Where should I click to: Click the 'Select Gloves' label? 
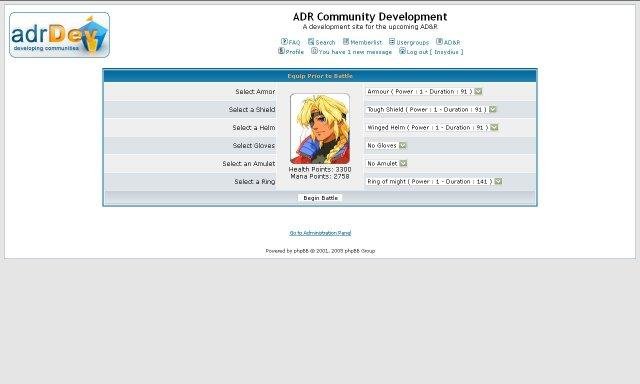tap(254, 146)
